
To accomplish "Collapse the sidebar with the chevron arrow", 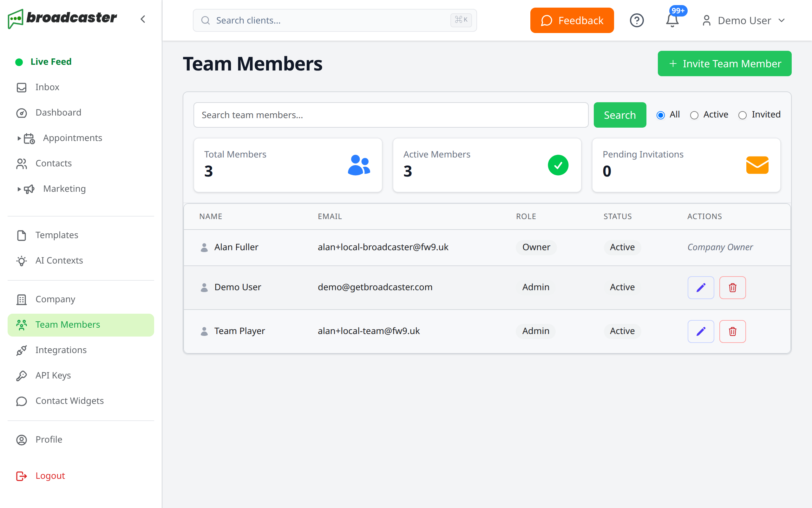I will click(x=143, y=19).
